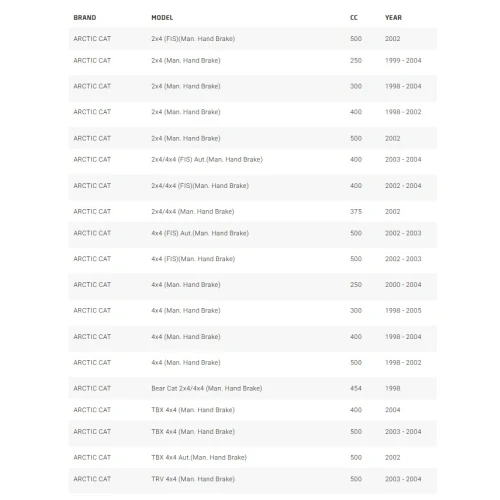Click the MODEL column header
Viewport: 500px width, 500px height.
coord(162,18)
